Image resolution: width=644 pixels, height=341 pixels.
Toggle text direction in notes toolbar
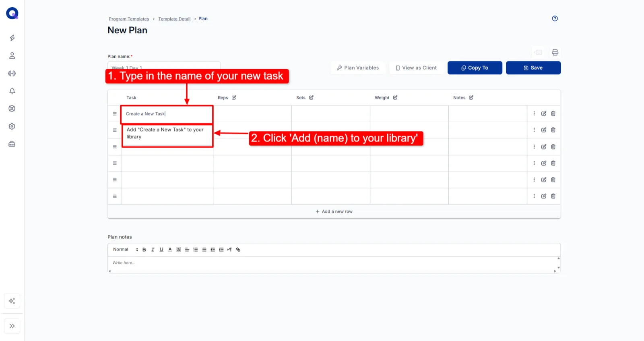click(229, 250)
